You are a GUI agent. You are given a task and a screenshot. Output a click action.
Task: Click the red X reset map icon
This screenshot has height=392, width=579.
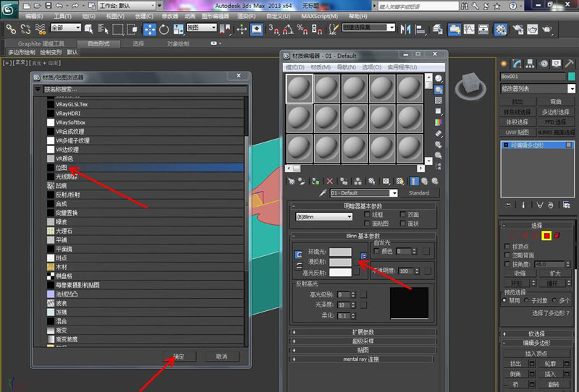[330, 181]
